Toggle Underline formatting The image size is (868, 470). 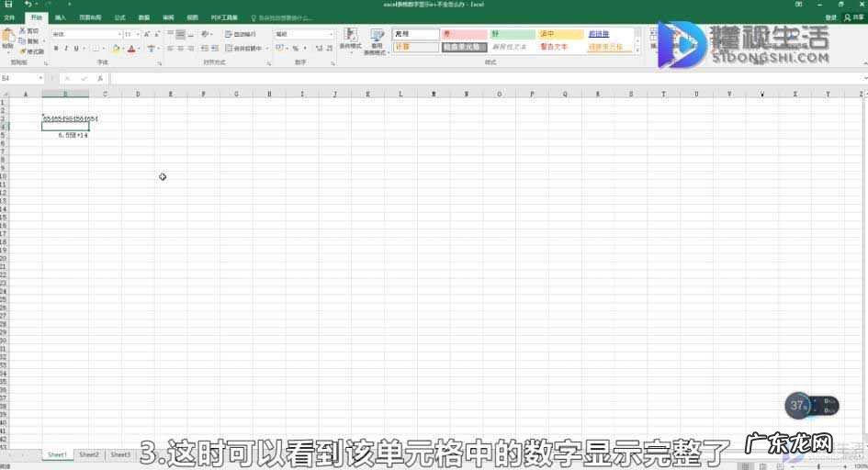(x=76, y=49)
